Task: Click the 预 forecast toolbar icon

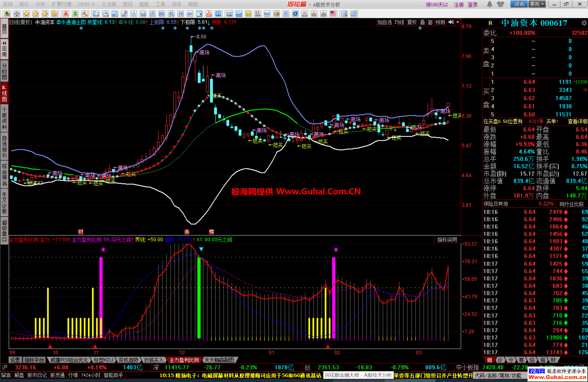Action: [x=180, y=14]
